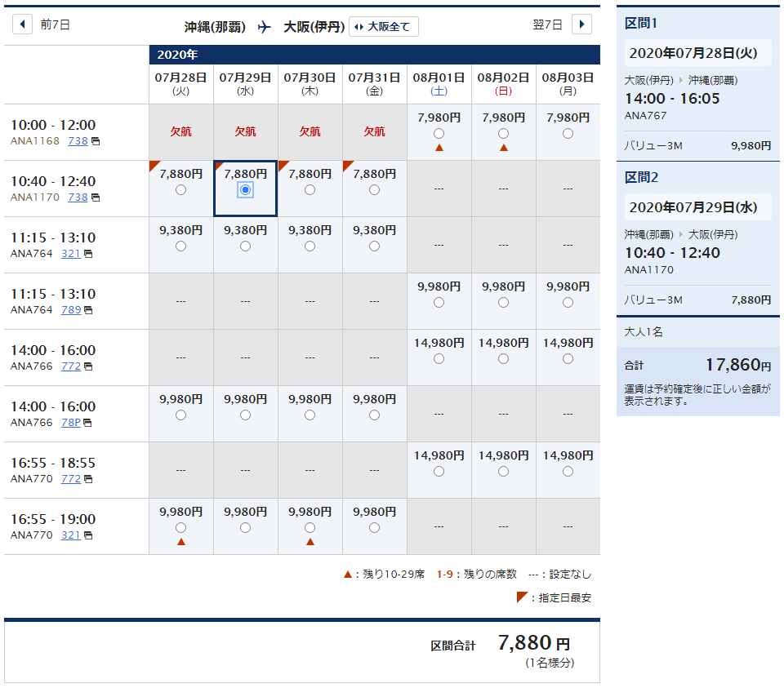This screenshot has width=784, height=688.
Task: Click the 07月28日(火) column header
Action: point(181,84)
